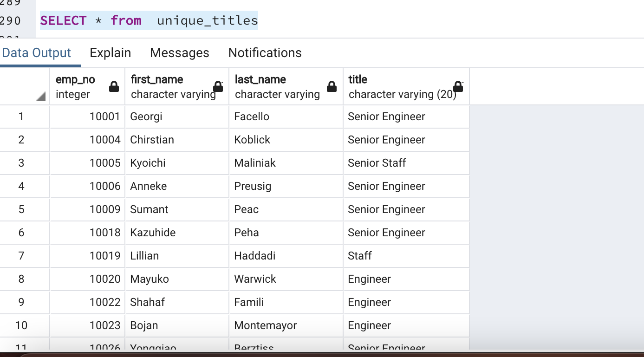Select the Data Output tab
The height and width of the screenshot is (357, 644).
coord(37,53)
